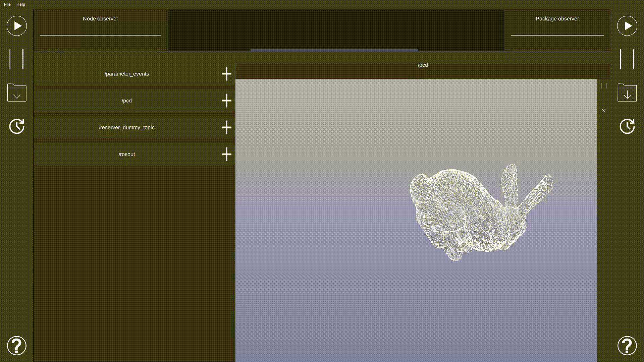
Task: Click the right clock history icon
Action: tap(627, 126)
